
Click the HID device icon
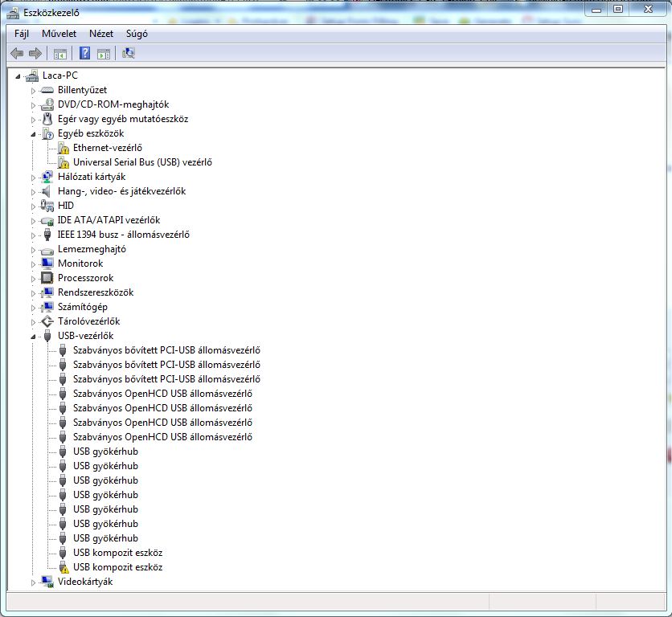47,206
